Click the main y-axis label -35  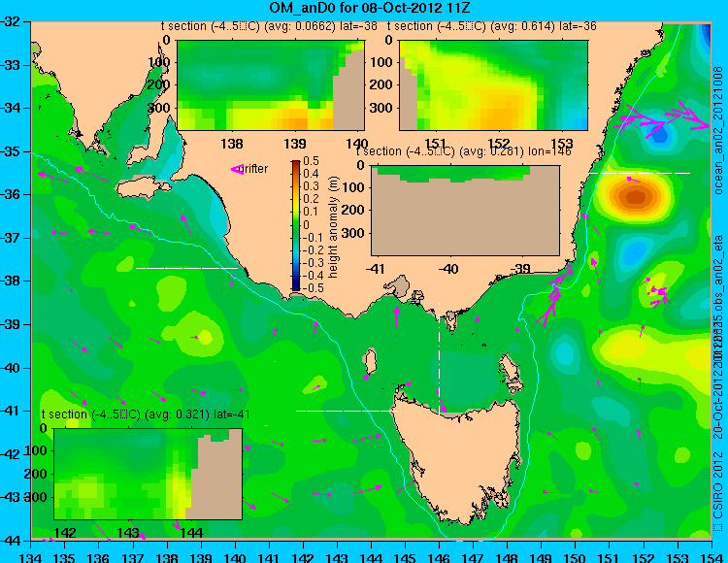[10, 151]
